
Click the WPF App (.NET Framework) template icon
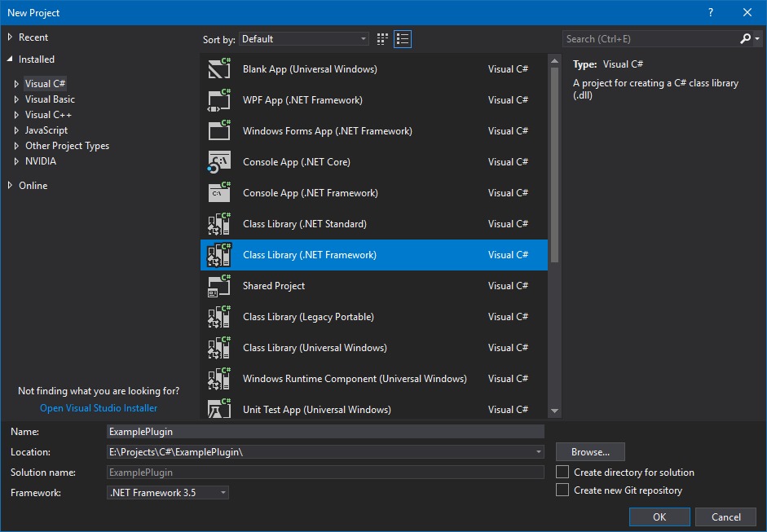[219, 99]
